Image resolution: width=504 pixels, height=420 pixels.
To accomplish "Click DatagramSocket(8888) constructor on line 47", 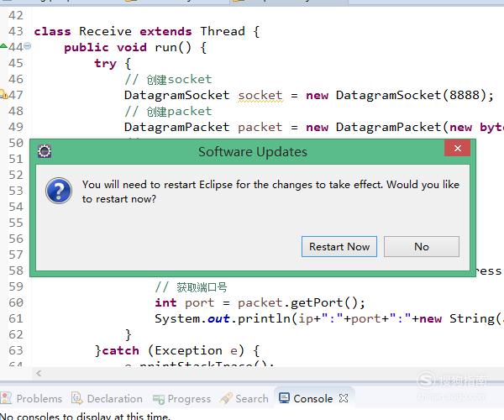I will 411,95.
